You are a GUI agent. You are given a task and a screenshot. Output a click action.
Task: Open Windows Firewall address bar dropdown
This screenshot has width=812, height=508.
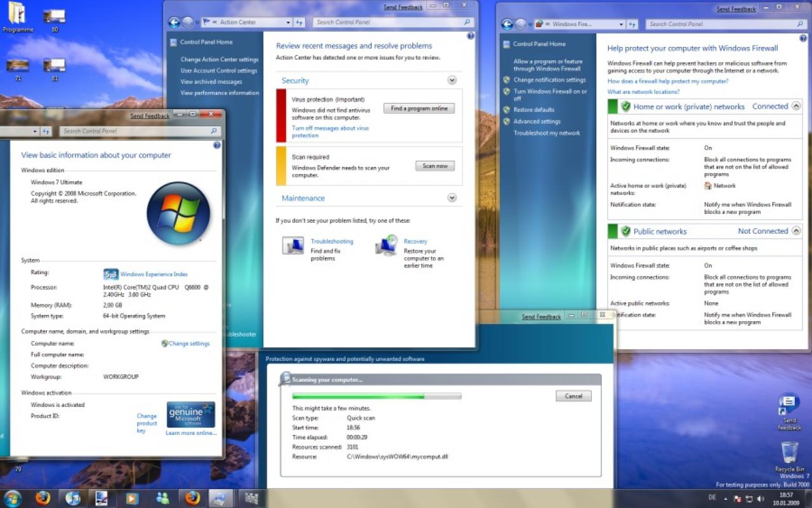pyautogui.click(x=621, y=24)
